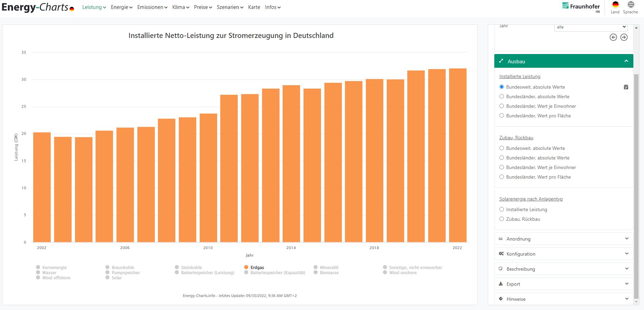This screenshot has height=310, width=644.
Task: Open the Infos menu
Action: click(273, 7)
